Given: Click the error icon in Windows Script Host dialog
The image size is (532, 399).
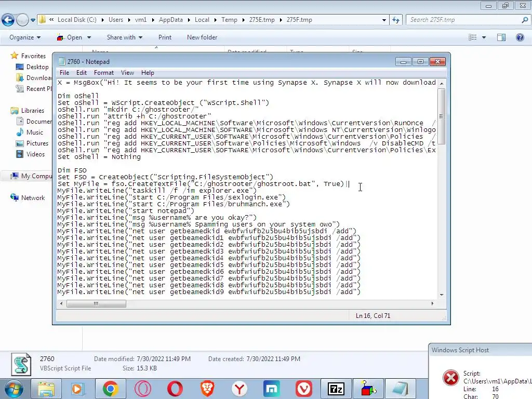Looking at the screenshot, I should (x=451, y=378).
